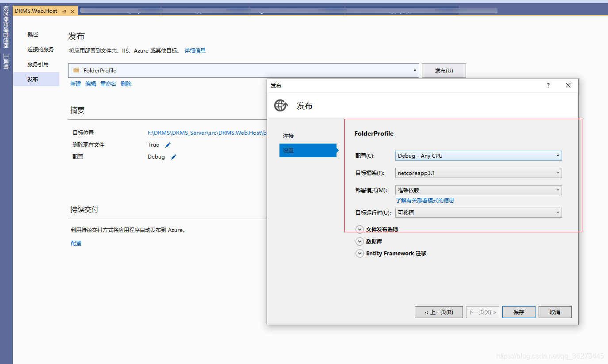Open the 目标运行时 dropdown showing 可移植
This screenshot has height=364, width=608.
[x=558, y=212]
